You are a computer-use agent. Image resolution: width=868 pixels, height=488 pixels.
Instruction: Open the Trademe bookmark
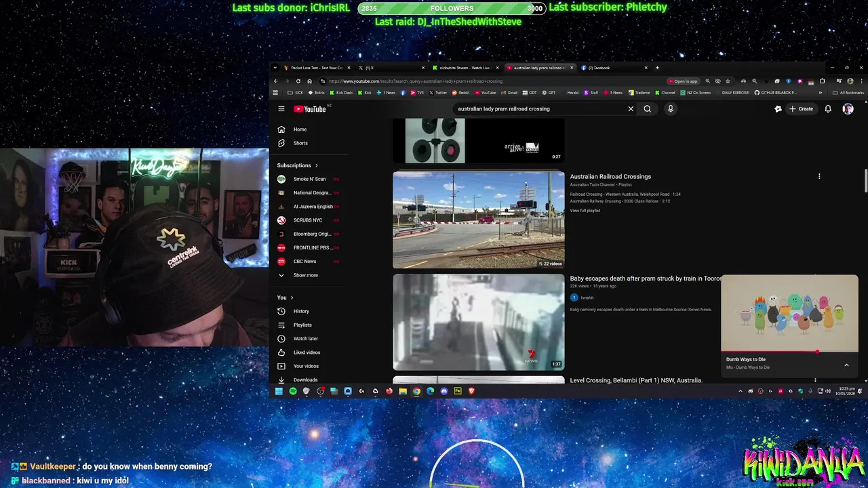(639, 92)
